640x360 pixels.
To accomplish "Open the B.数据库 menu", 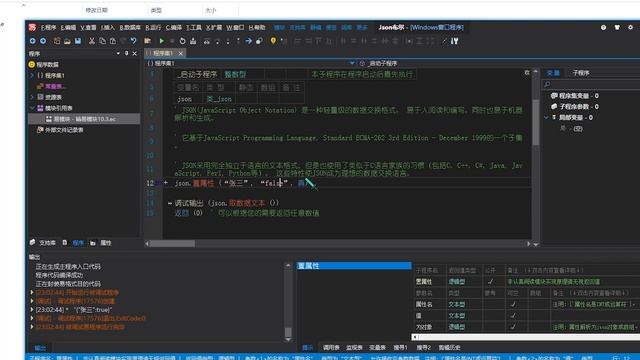I will (x=130, y=27).
